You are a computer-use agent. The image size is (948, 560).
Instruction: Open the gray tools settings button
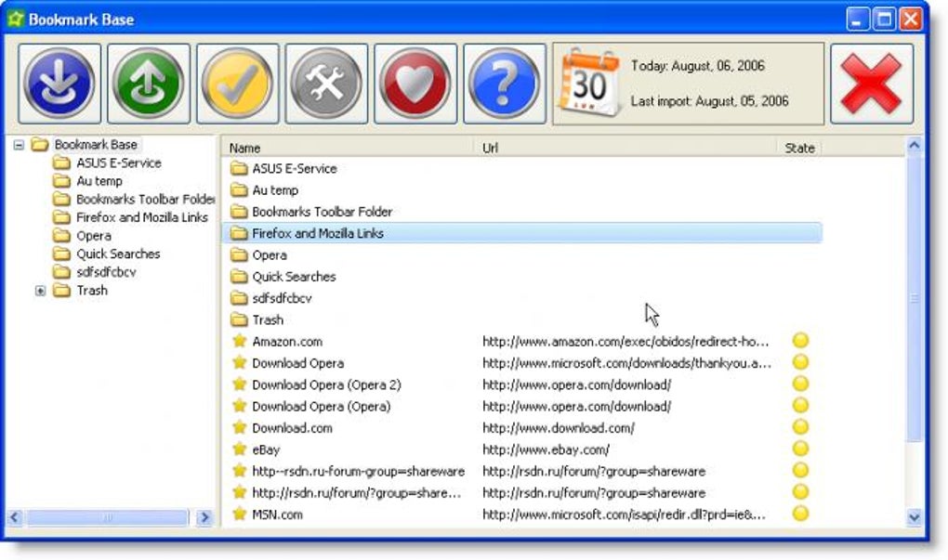pyautogui.click(x=326, y=84)
